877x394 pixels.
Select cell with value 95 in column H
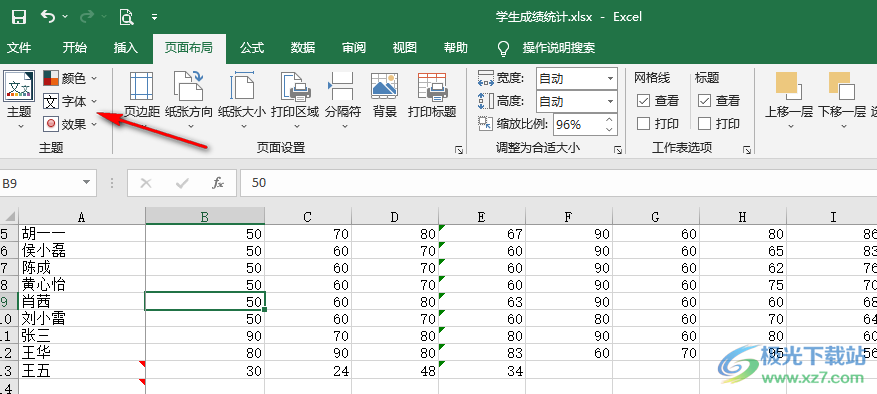tap(743, 353)
